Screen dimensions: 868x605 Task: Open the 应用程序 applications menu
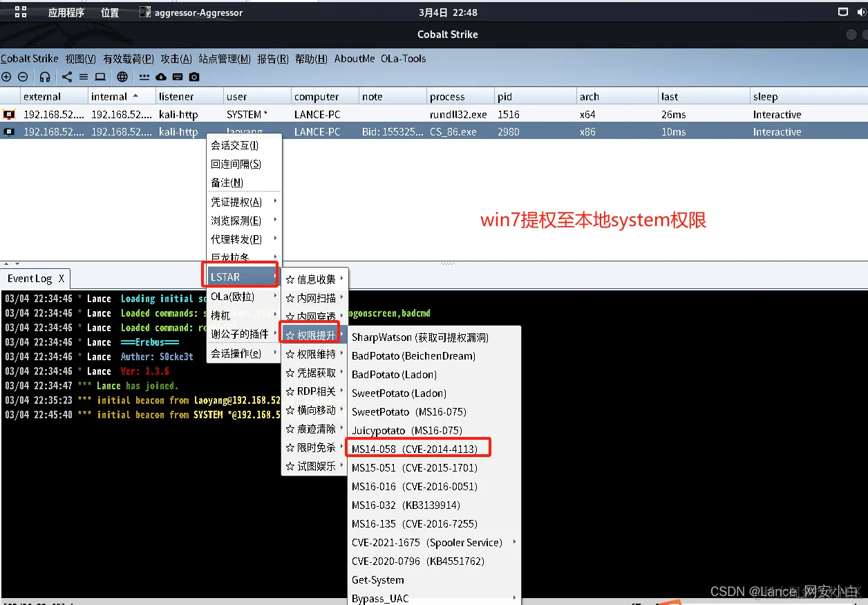66,12
